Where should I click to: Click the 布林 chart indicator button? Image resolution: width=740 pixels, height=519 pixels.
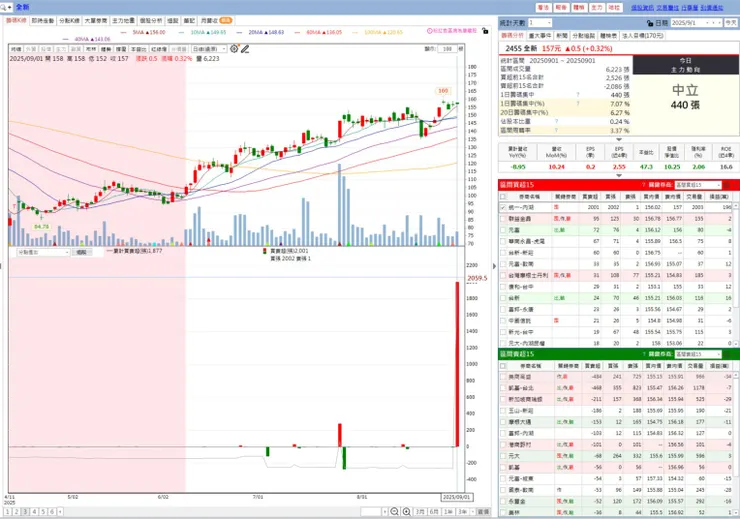[x=91, y=49]
